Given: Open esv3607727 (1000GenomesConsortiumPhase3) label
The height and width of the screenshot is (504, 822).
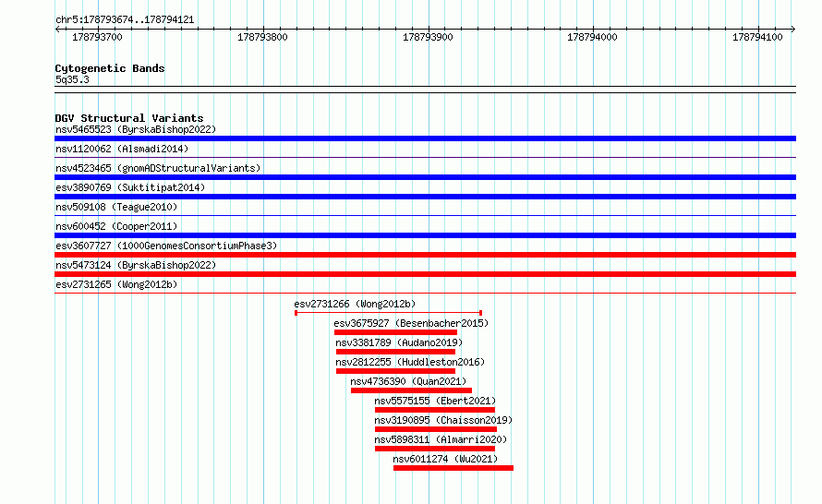Looking at the screenshot, I should pyautogui.click(x=166, y=246).
